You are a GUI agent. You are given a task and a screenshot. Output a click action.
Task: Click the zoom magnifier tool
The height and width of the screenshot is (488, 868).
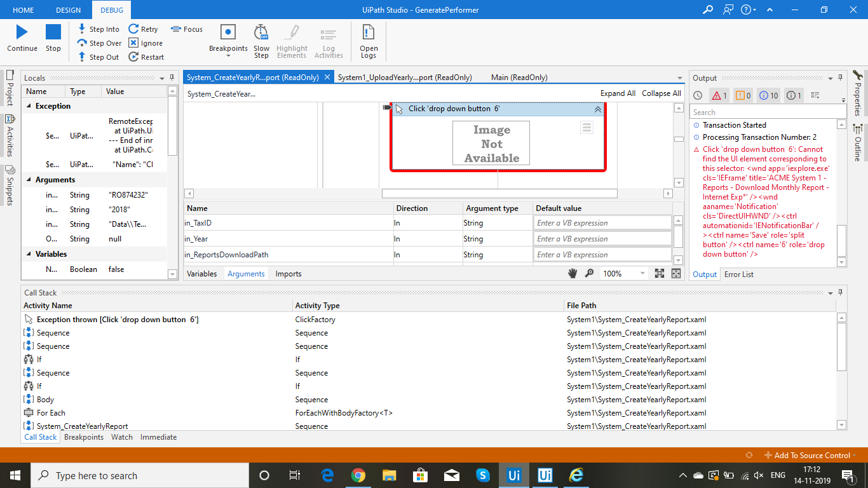[590, 273]
